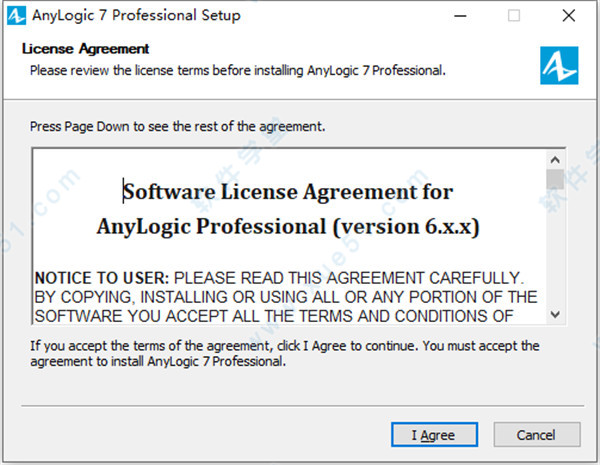The image size is (600, 465).
Task: Click the license text scrollbar thumb
Action: click(x=554, y=179)
